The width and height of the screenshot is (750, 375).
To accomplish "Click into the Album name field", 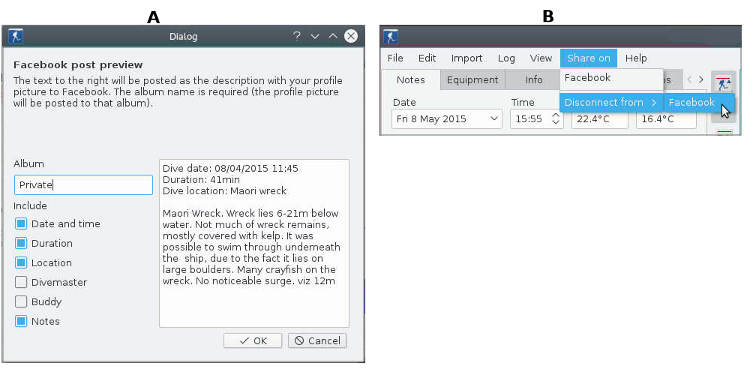I will point(83,185).
